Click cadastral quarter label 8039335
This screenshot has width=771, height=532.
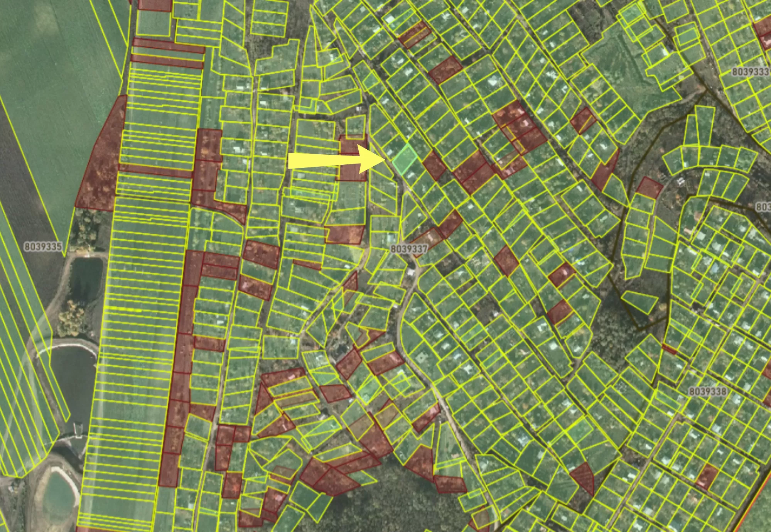pyautogui.click(x=43, y=247)
